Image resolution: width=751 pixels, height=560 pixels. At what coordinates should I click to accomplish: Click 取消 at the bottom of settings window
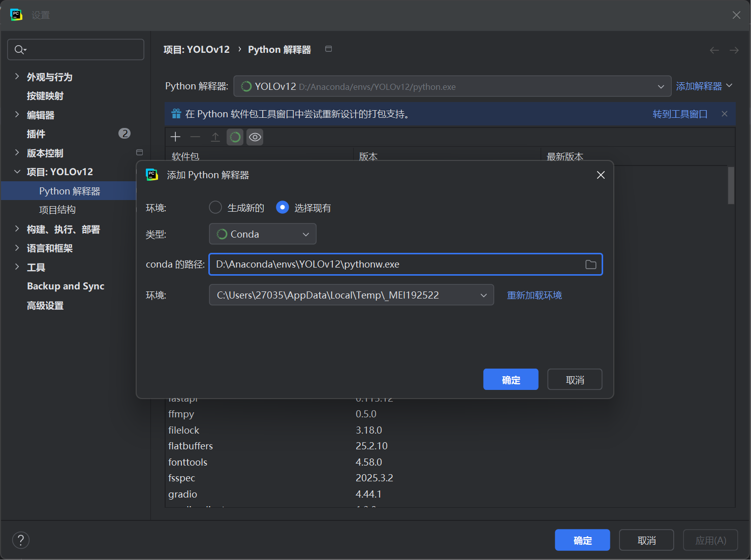point(646,540)
